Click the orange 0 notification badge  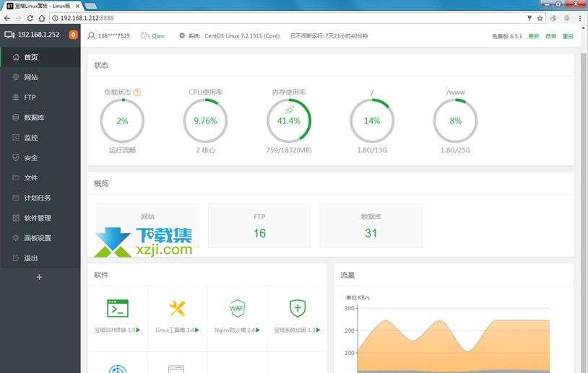pos(73,35)
